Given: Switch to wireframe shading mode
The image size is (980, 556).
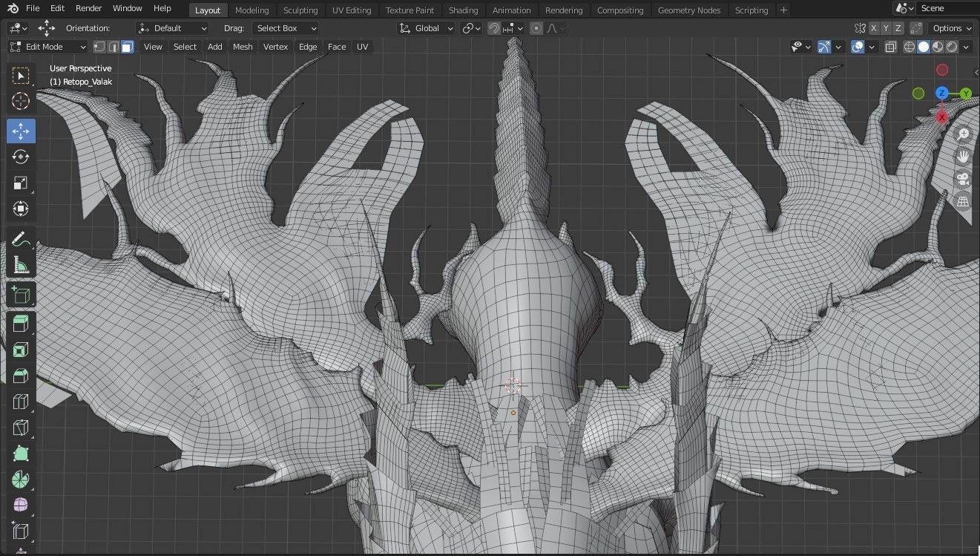Looking at the screenshot, I should tap(910, 47).
